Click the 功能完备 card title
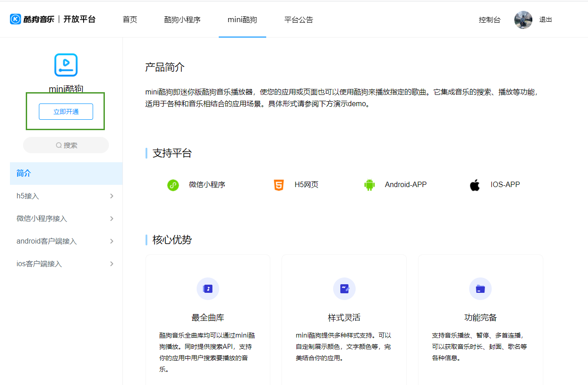The image size is (588, 385). (480, 318)
